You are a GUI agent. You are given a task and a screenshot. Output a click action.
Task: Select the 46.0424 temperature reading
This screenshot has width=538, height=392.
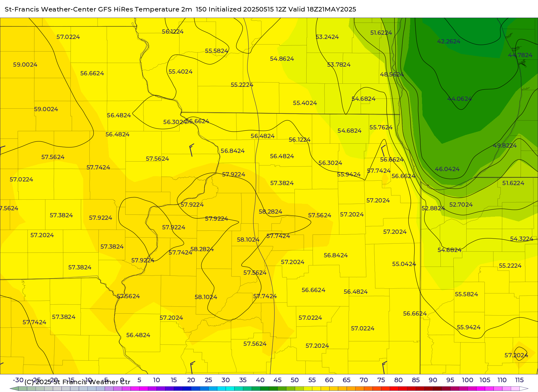447,169
